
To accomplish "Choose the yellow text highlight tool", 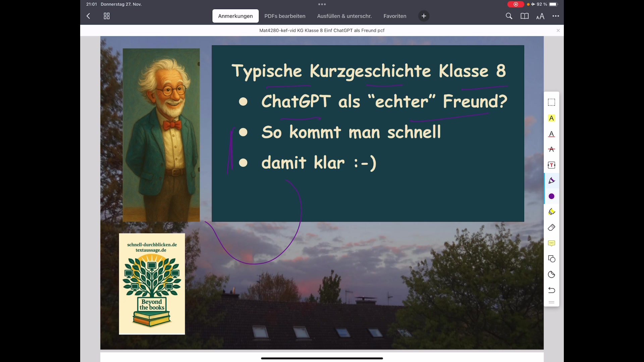I will [552, 118].
